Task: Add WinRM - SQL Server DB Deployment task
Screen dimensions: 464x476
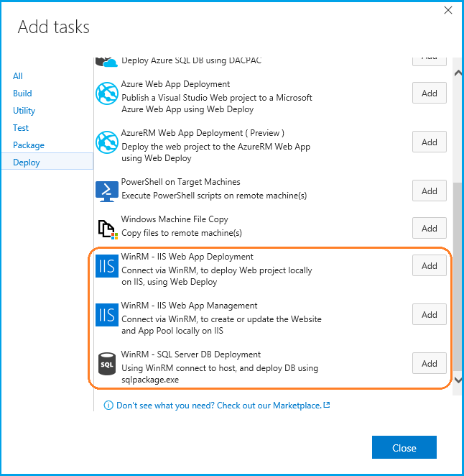Action: tap(429, 363)
